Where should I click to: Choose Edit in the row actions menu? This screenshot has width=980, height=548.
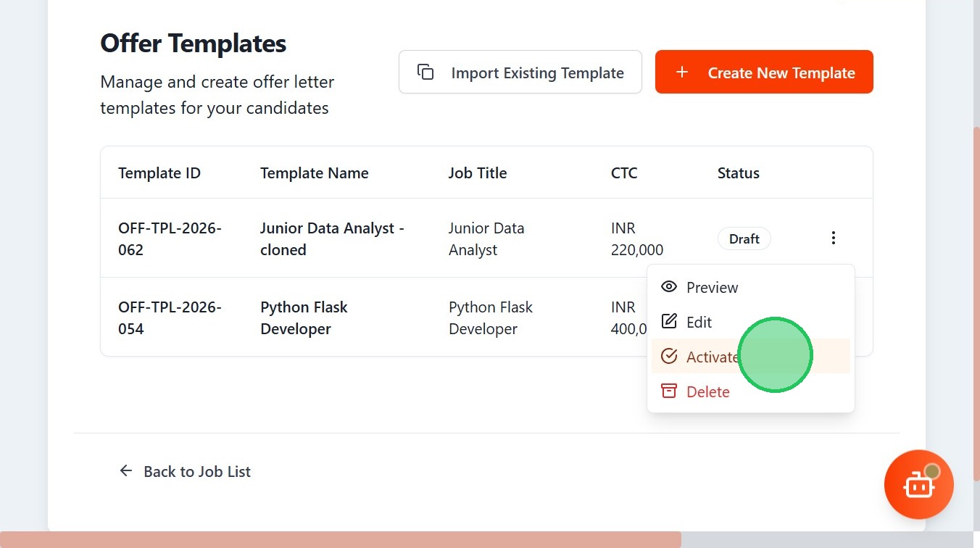[699, 323]
